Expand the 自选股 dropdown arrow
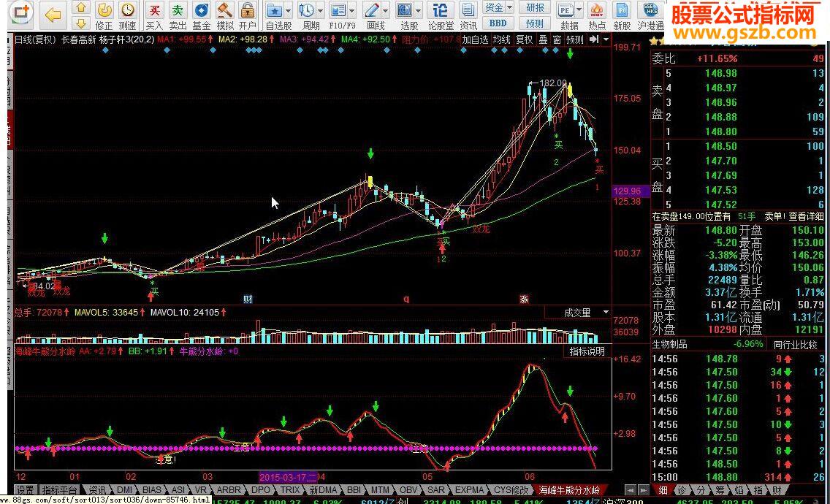 pos(289,10)
